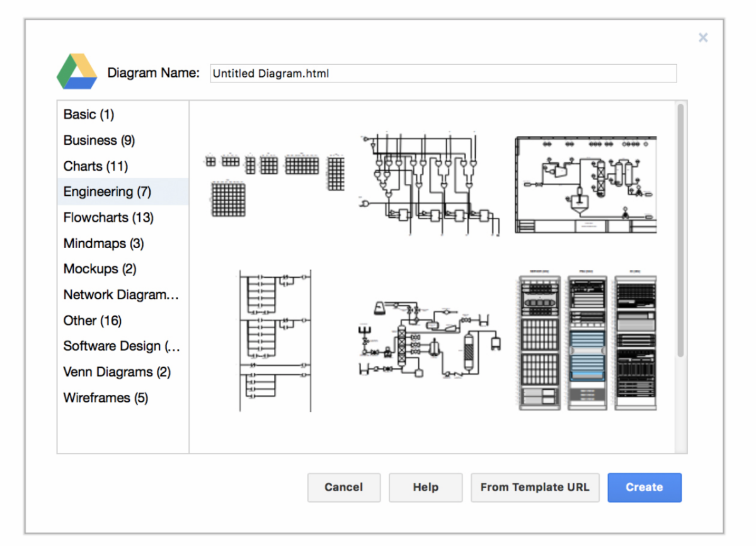Pick the Mockups (2) category
The image size is (756, 546).
pyautogui.click(x=100, y=269)
